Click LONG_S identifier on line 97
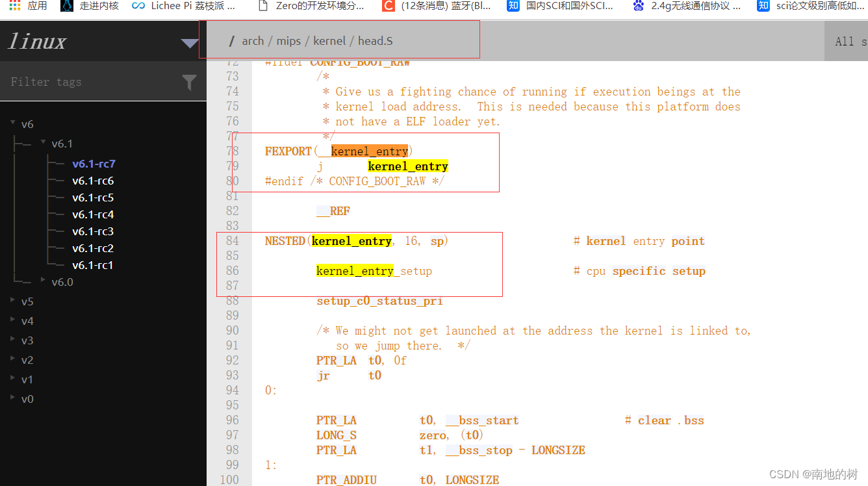868x486 pixels. pyautogui.click(x=337, y=435)
